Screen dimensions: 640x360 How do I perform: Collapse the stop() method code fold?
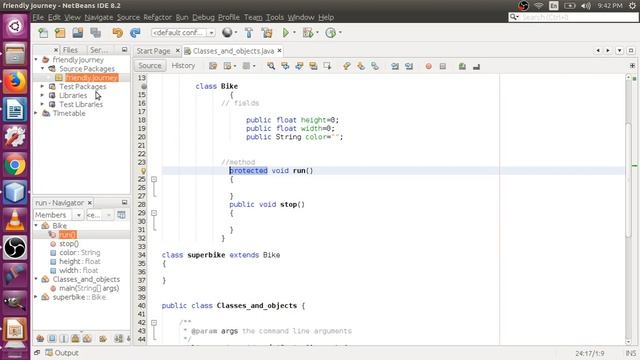pyautogui.click(x=154, y=213)
